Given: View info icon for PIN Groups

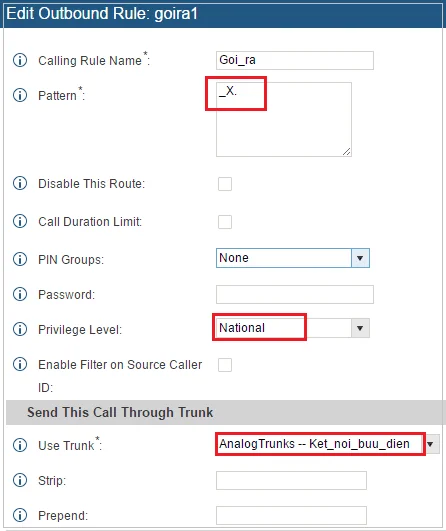Looking at the screenshot, I should (x=20, y=259).
